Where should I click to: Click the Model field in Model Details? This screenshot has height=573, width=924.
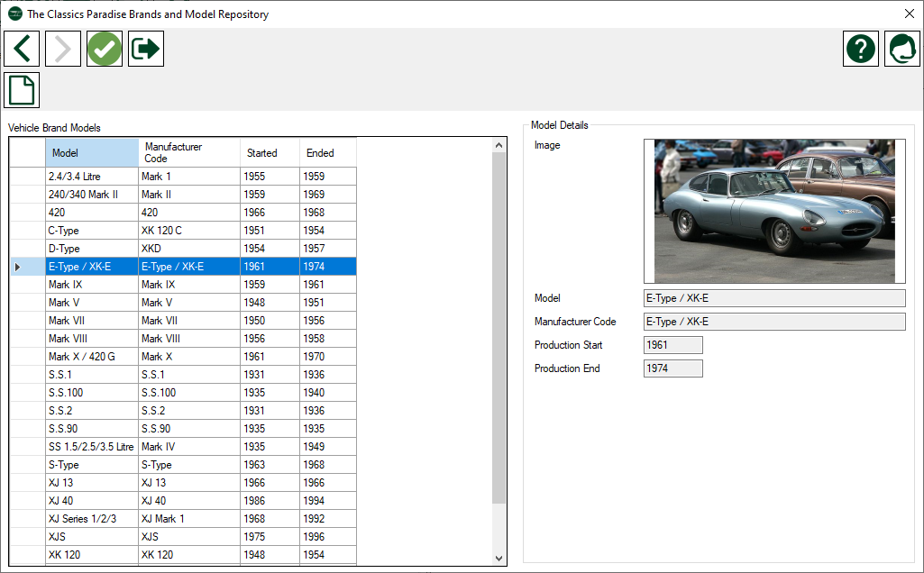[x=774, y=298]
